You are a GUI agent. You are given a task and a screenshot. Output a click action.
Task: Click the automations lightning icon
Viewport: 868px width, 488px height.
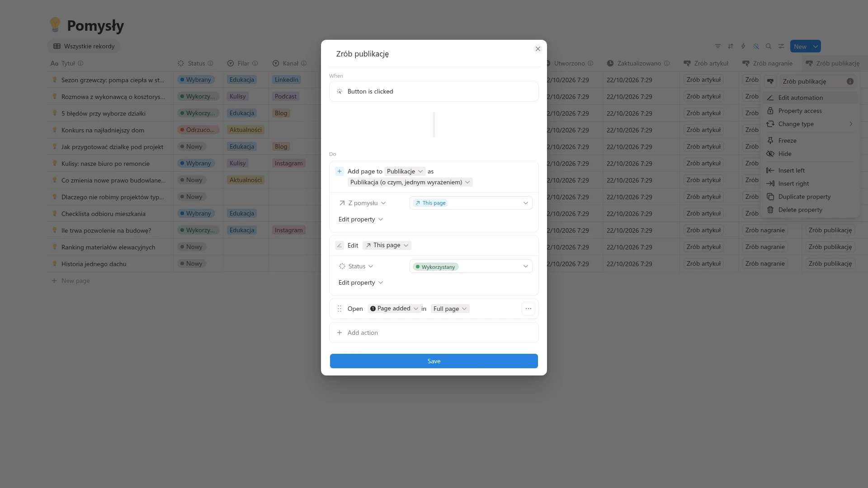click(x=743, y=46)
